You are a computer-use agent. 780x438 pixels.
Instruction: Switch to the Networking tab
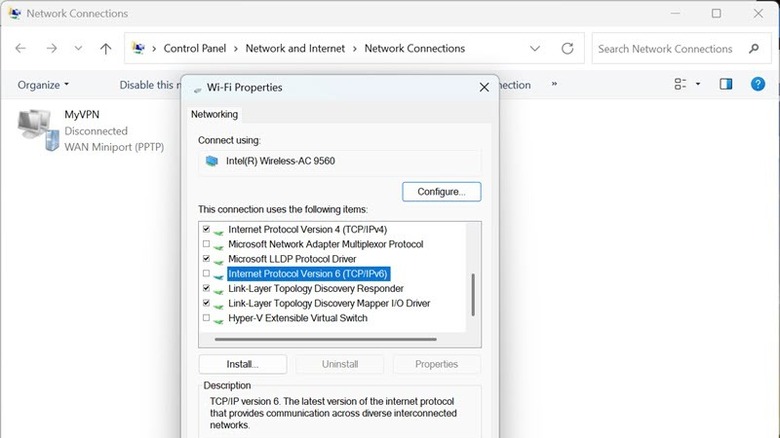(214, 114)
